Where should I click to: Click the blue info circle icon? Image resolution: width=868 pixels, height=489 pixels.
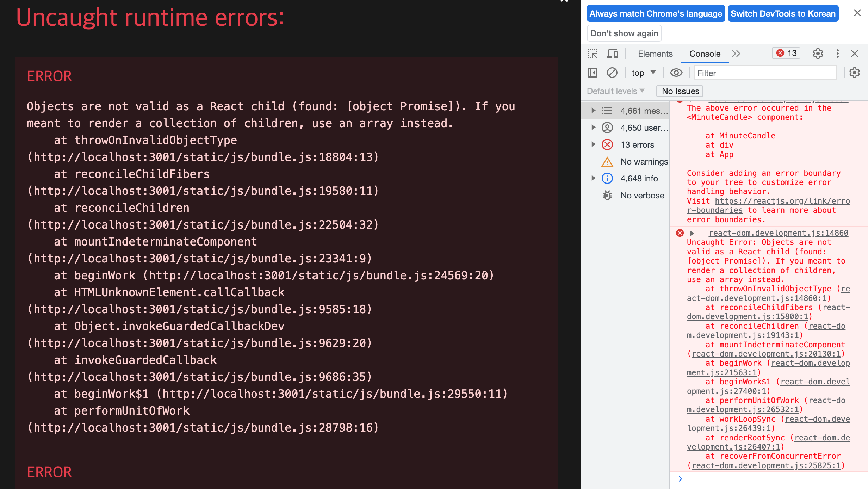tap(607, 178)
